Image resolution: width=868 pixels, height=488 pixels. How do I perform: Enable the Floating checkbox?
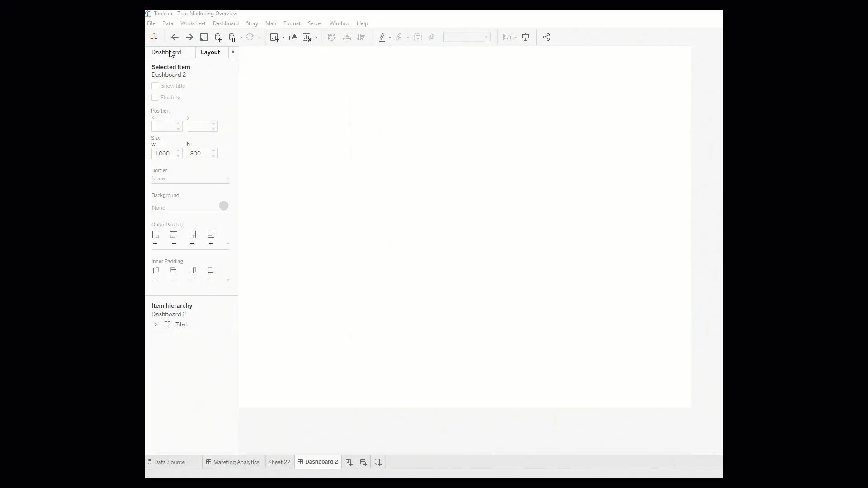point(155,98)
